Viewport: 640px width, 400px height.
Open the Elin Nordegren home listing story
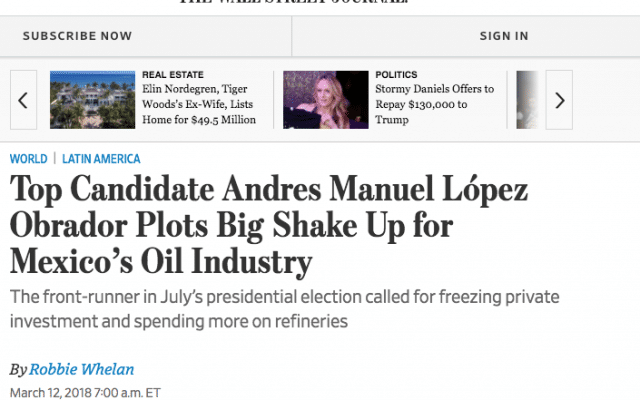pos(199,104)
